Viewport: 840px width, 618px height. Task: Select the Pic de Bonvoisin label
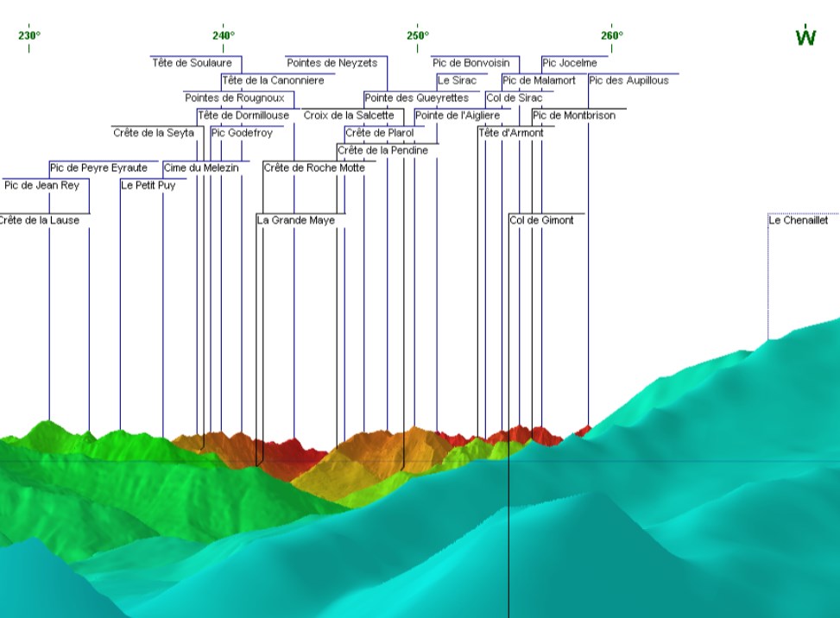[x=471, y=63]
